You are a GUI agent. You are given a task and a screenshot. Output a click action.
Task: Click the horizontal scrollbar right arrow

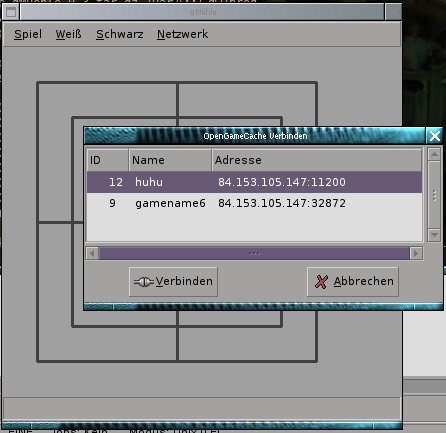point(416,253)
